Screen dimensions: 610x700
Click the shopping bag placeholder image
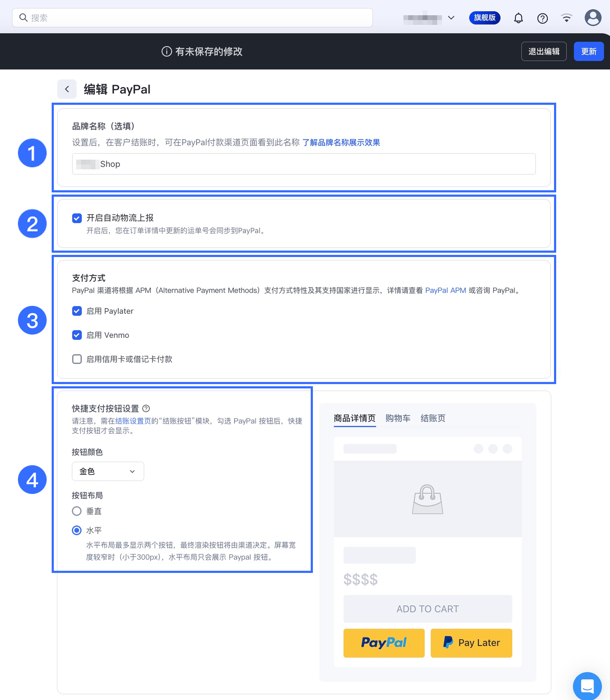tap(427, 499)
